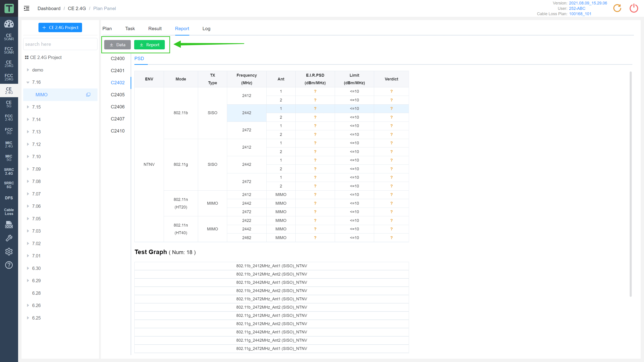644x362 pixels.
Task: Select test case C2406
Action: [117, 107]
